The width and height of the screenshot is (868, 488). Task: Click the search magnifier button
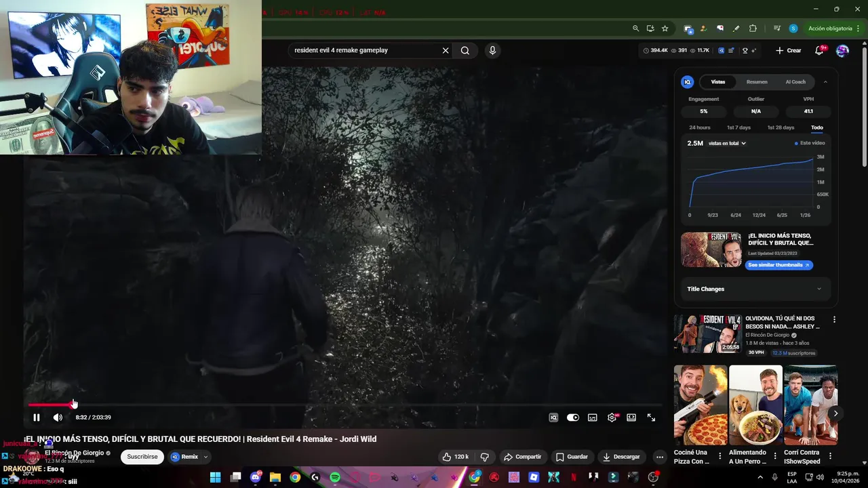tap(465, 50)
